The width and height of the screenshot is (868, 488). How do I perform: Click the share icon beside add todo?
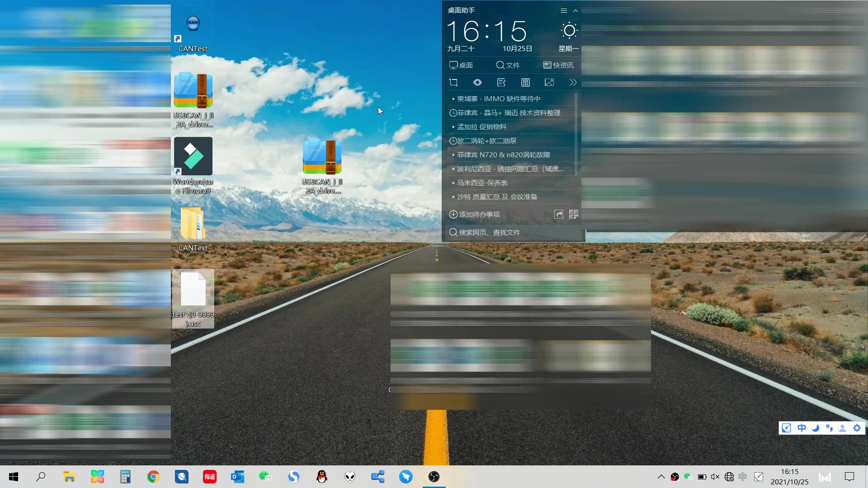(559, 214)
